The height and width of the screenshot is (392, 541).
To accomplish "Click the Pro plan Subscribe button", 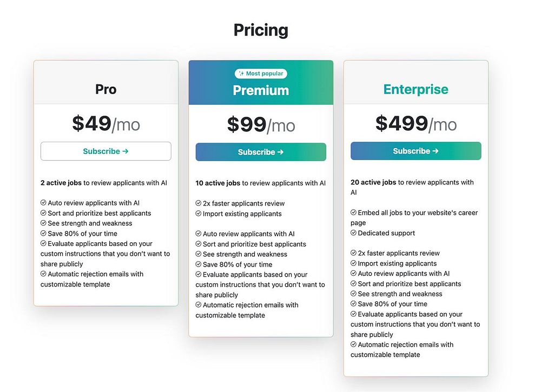I will pyautogui.click(x=105, y=151).
